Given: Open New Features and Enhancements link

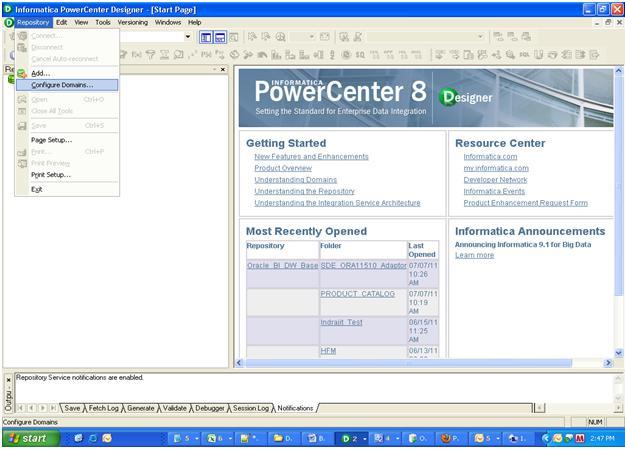Looking at the screenshot, I should coord(311,157).
